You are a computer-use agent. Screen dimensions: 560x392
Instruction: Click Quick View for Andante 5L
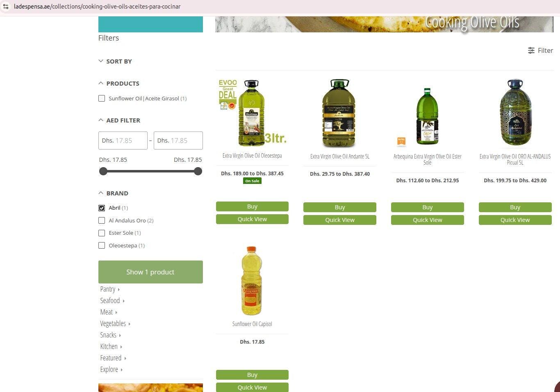tap(339, 220)
